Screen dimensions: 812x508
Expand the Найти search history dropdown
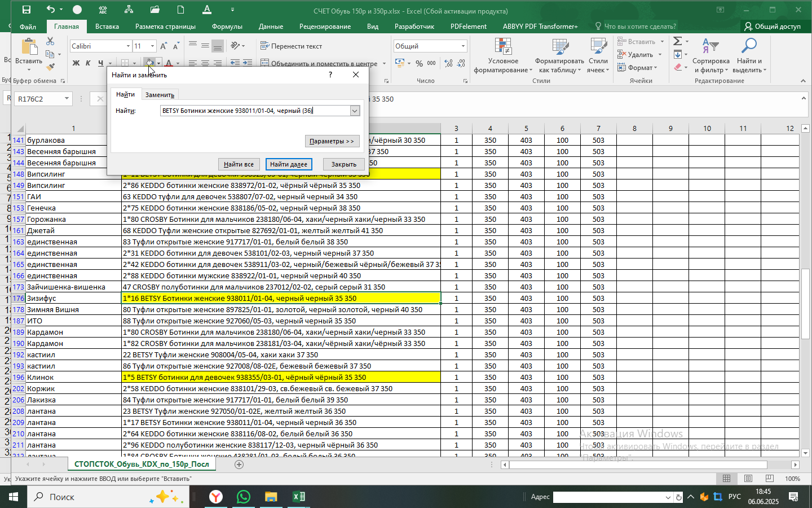[355, 111]
